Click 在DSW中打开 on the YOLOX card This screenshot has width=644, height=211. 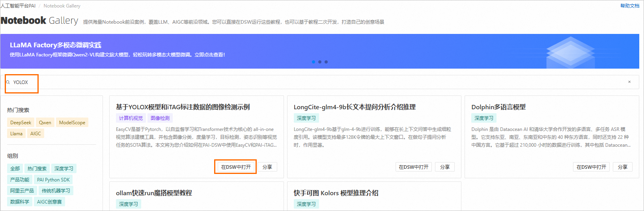click(x=236, y=167)
